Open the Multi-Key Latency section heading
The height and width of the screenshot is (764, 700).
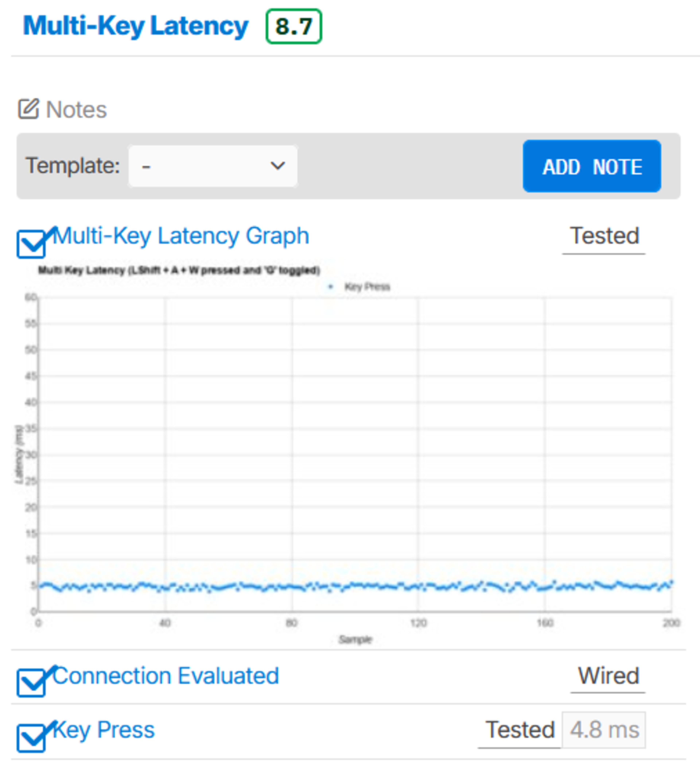pyautogui.click(x=136, y=26)
